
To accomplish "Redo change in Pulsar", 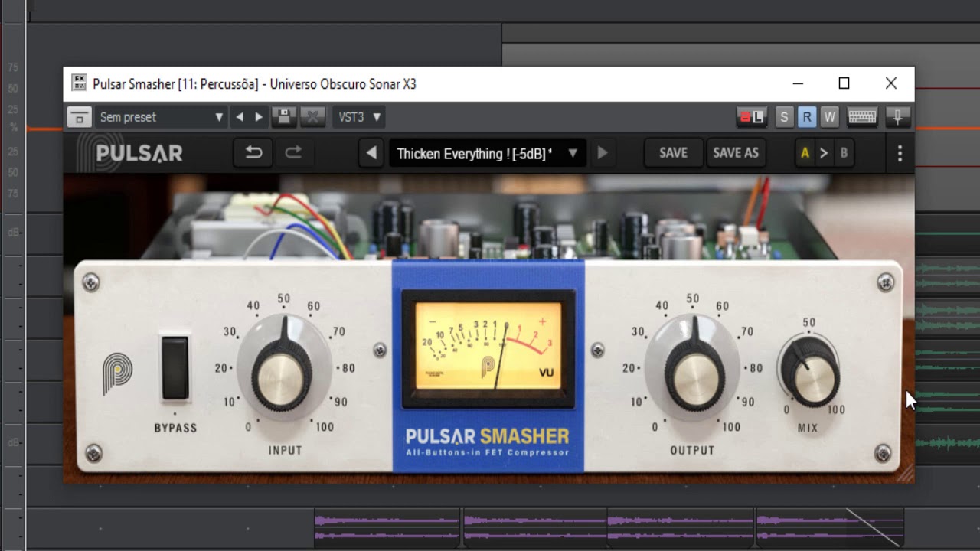I will 293,153.
